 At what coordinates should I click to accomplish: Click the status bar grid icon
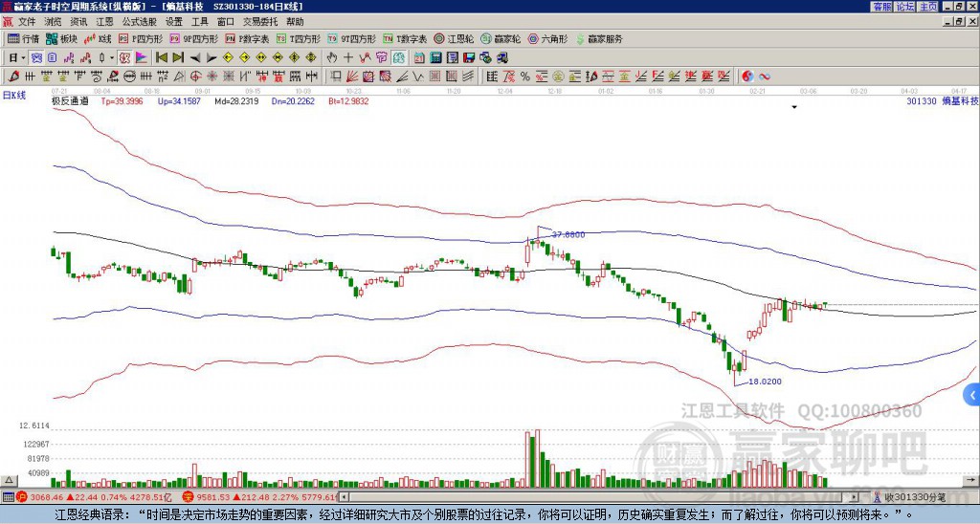(8, 497)
